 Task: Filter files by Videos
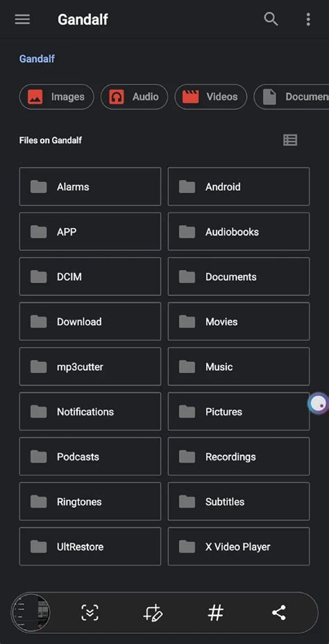[211, 97]
